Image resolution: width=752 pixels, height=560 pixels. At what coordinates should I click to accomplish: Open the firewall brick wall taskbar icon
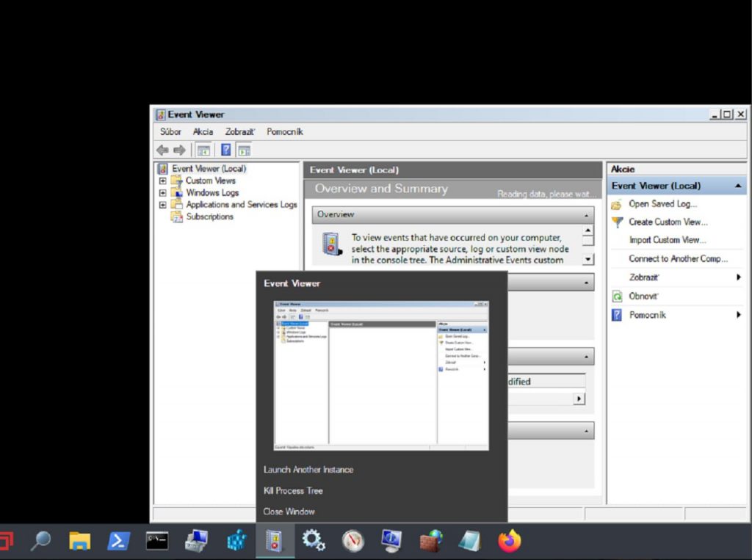pyautogui.click(x=431, y=541)
